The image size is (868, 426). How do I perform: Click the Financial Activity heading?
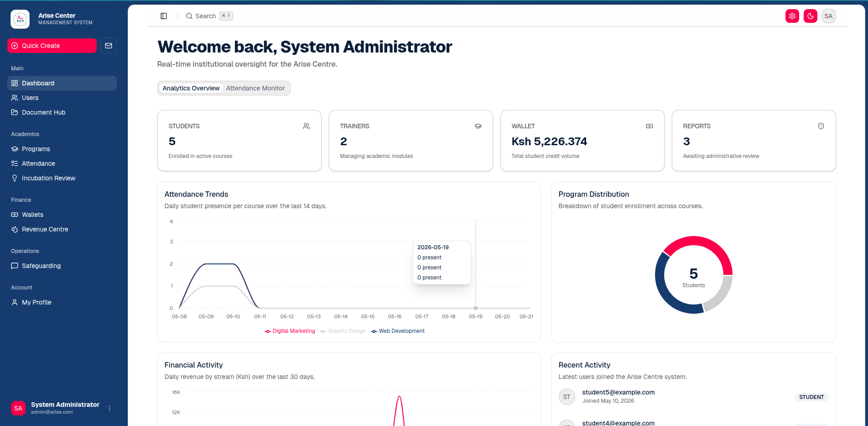pos(193,365)
